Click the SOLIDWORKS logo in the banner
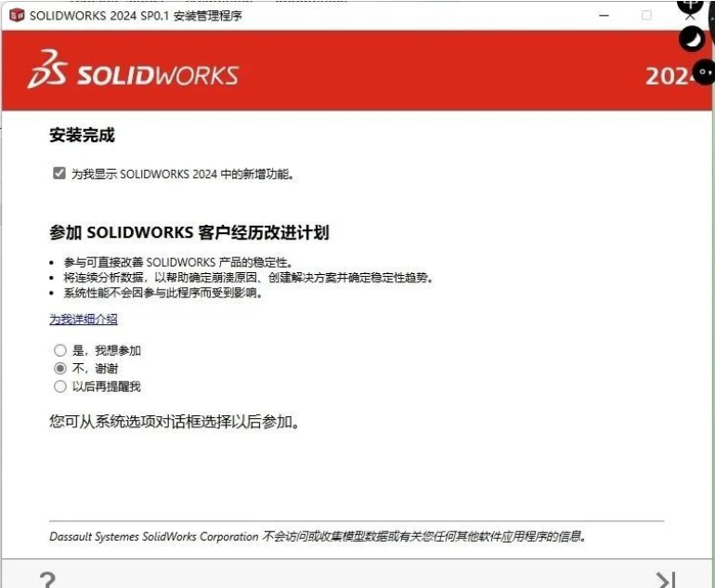Image resolution: width=715 pixels, height=588 pixels. [133, 70]
